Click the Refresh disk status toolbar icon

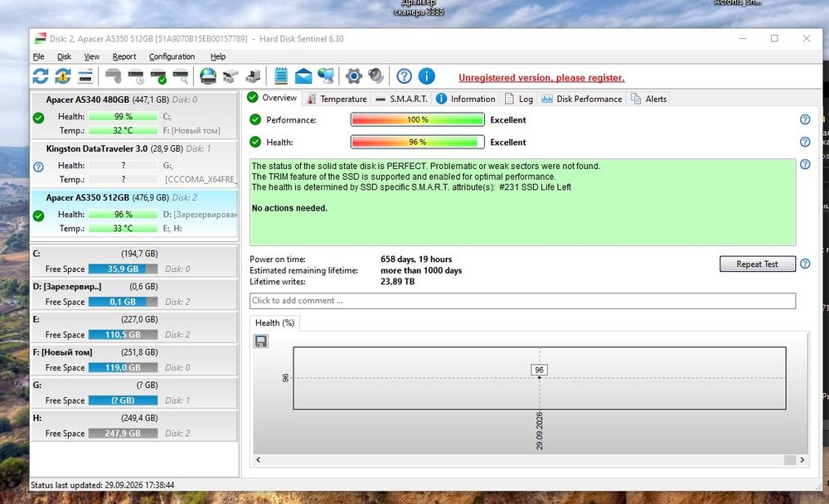[x=41, y=76]
